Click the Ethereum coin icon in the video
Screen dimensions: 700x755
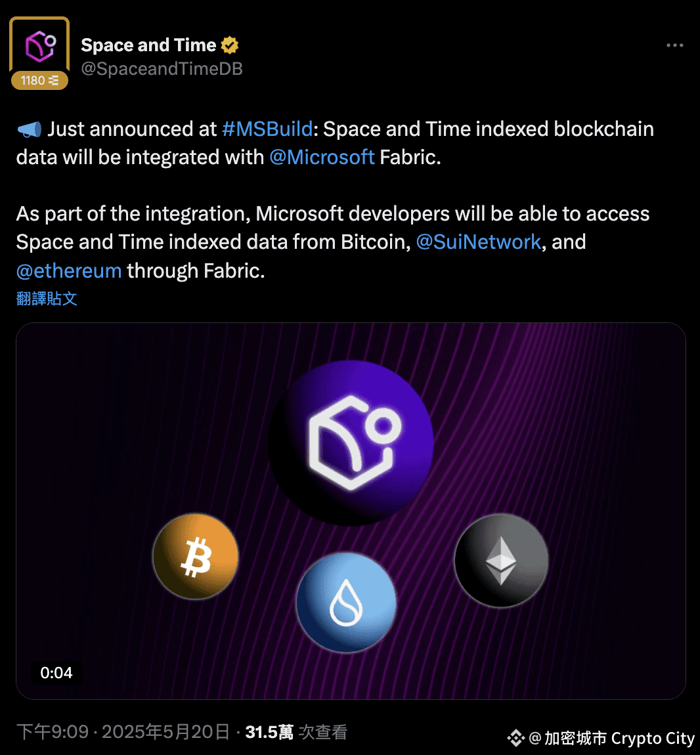(x=501, y=561)
